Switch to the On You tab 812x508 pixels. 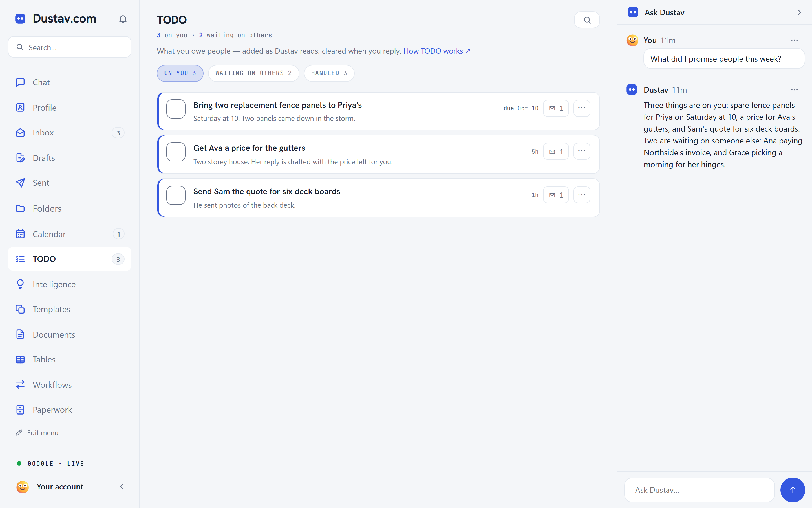(180, 73)
